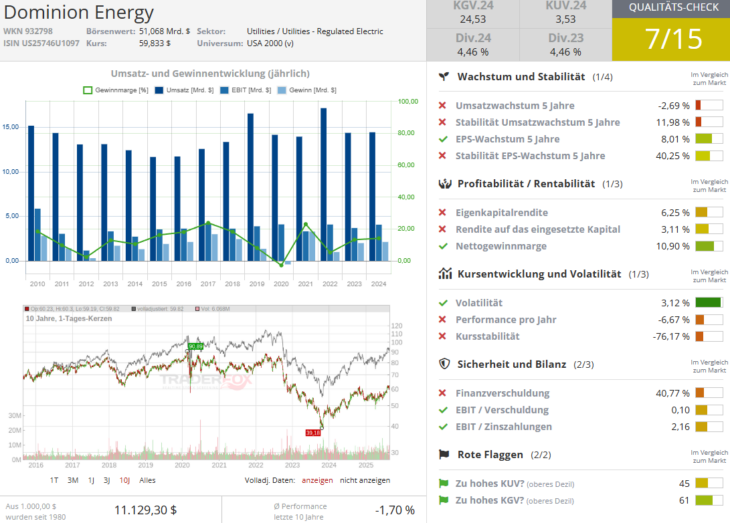Click the -1,70 % performance value

[x=395, y=510]
